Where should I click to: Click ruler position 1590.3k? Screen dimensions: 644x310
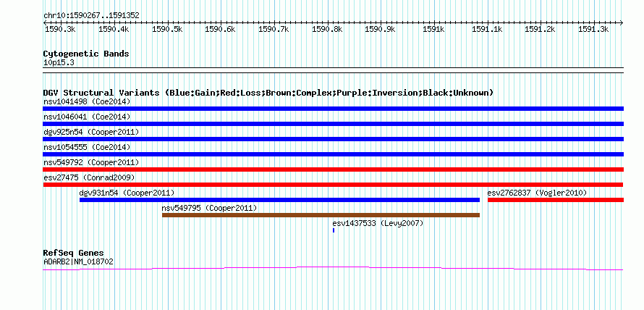pos(60,29)
